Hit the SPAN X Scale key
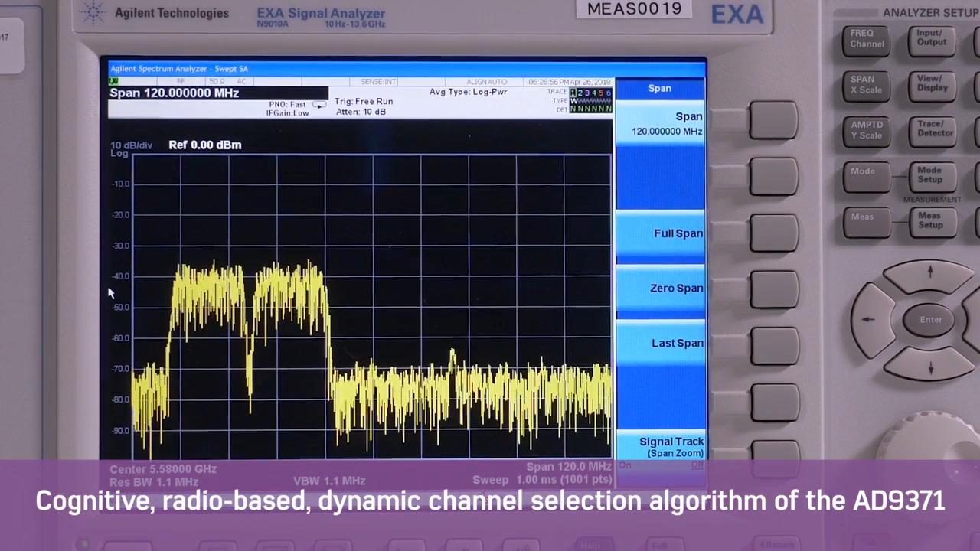This screenshot has width=980, height=551. tap(866, 86)
